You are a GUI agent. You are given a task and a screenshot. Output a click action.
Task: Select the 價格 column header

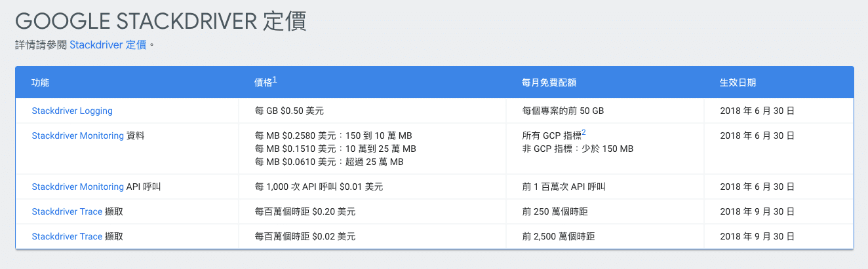[x=263, y=83]
